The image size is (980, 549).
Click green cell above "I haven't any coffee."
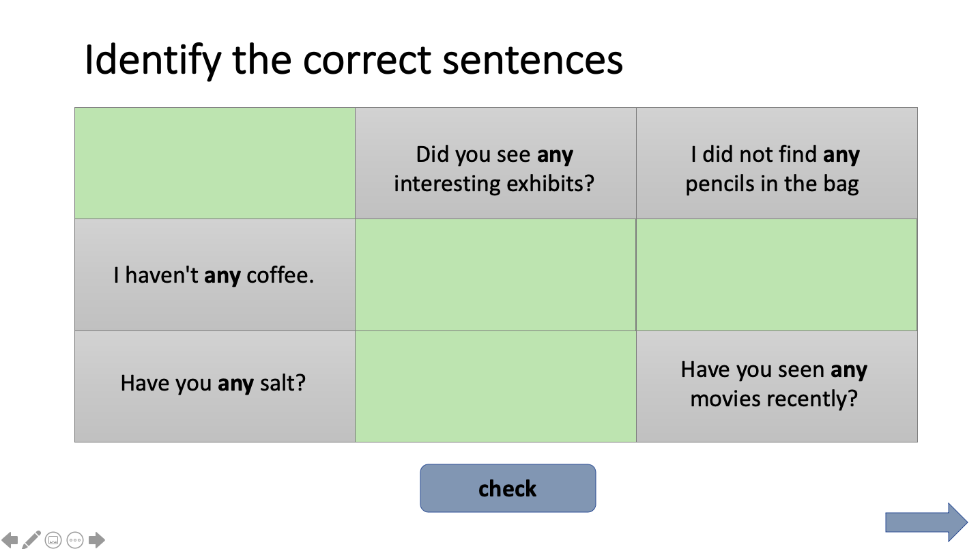[214, 163]
